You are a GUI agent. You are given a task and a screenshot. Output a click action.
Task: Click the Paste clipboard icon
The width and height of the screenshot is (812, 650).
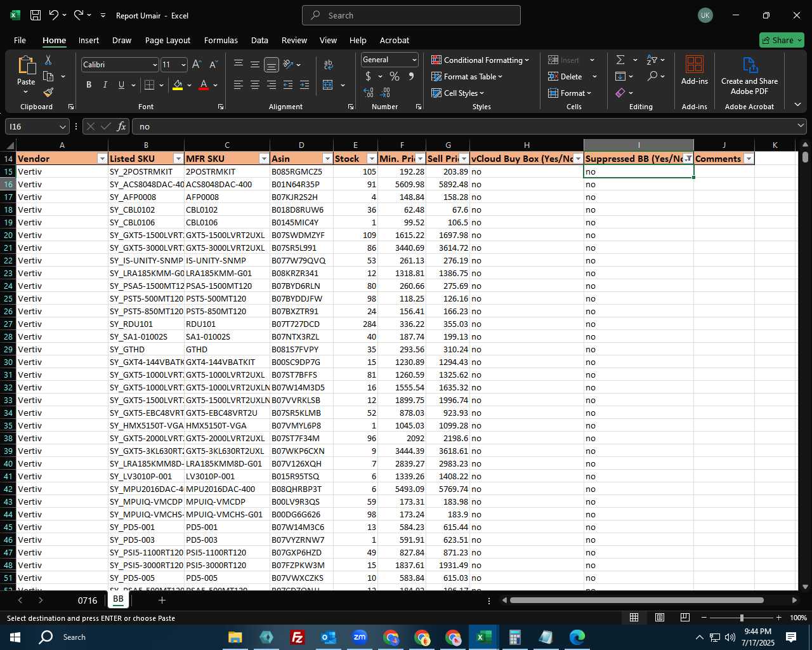point(26,65)
